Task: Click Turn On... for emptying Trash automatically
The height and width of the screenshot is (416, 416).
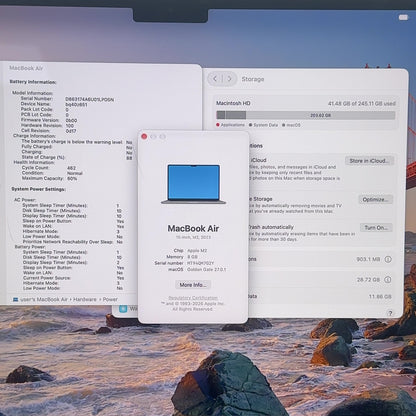Action: pyautogui.click(x=376, y=228)
